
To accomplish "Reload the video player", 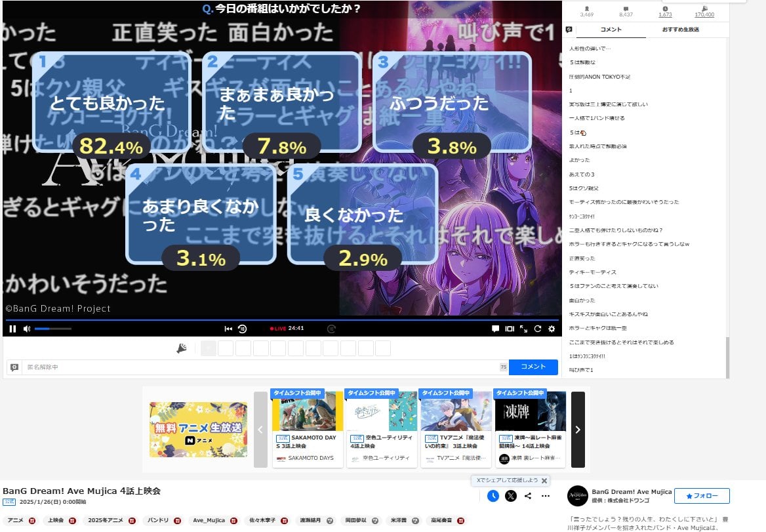I will tap(538, 329).
